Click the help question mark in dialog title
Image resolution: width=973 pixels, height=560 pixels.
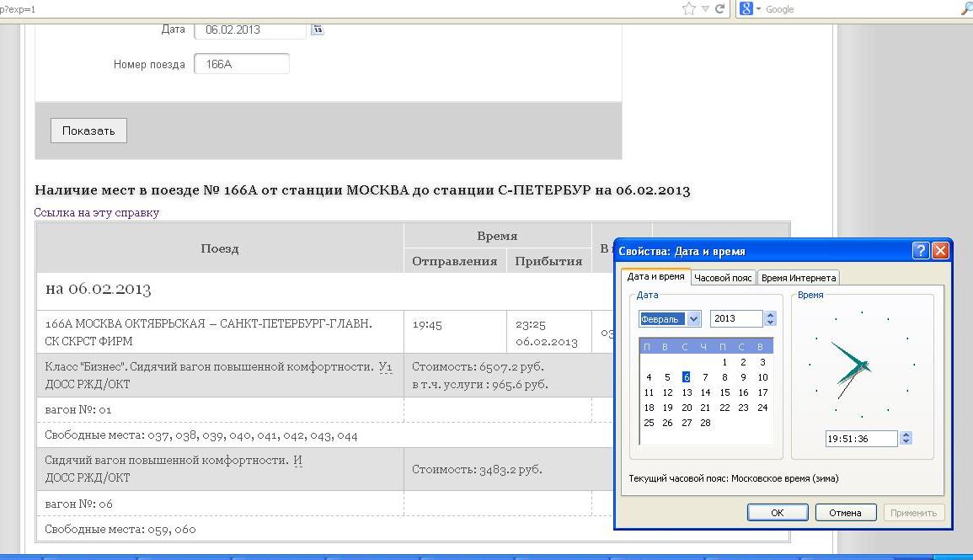pos(921,251)
